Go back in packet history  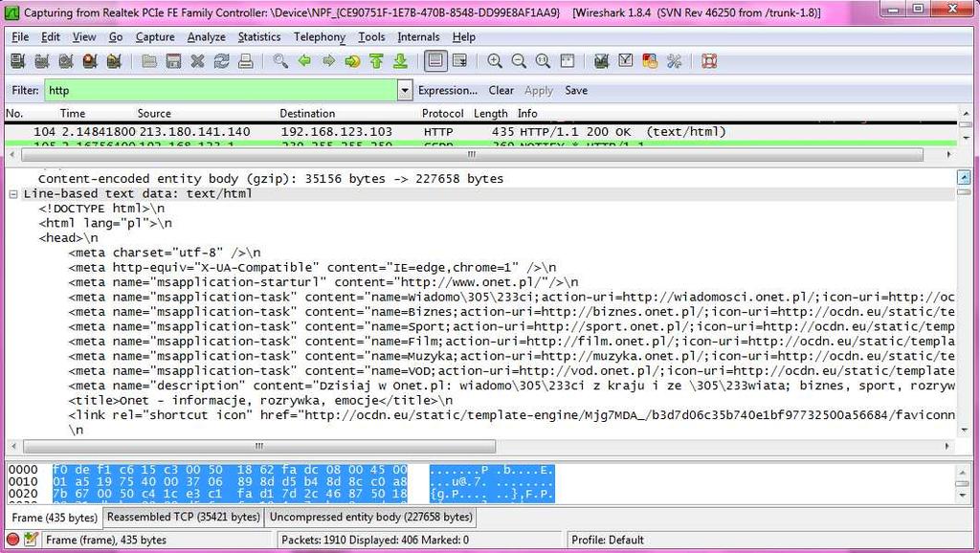(x=304, y=61)
